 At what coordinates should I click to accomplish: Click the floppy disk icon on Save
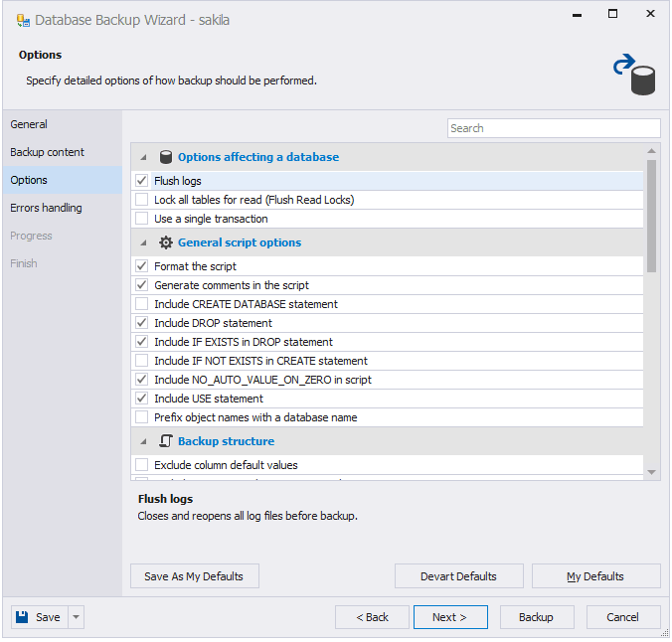(x=22, y=617)
